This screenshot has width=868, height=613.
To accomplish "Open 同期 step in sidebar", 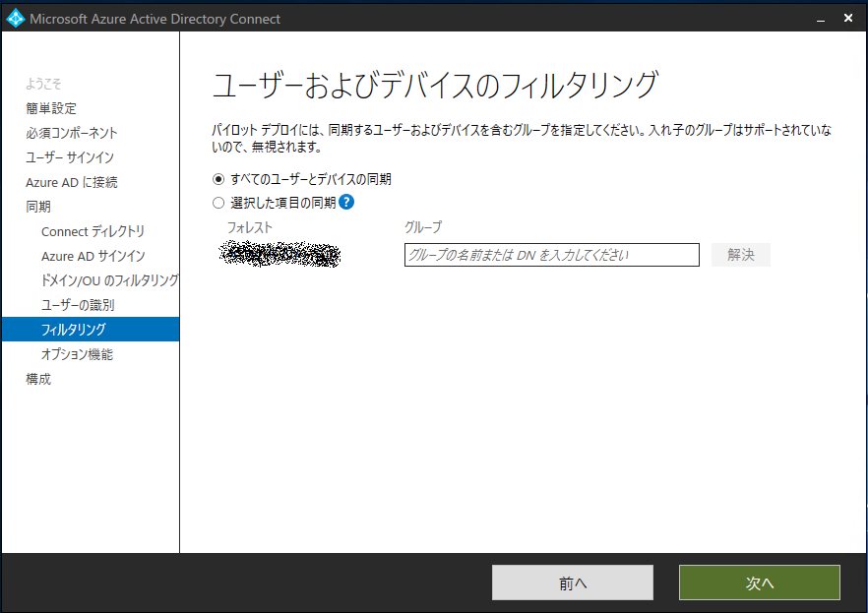I will click(38, 207).
